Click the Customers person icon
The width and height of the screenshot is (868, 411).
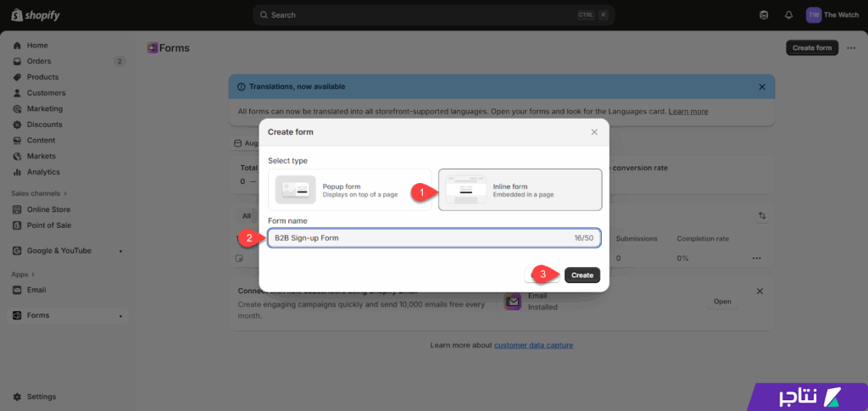coord(17,93)
